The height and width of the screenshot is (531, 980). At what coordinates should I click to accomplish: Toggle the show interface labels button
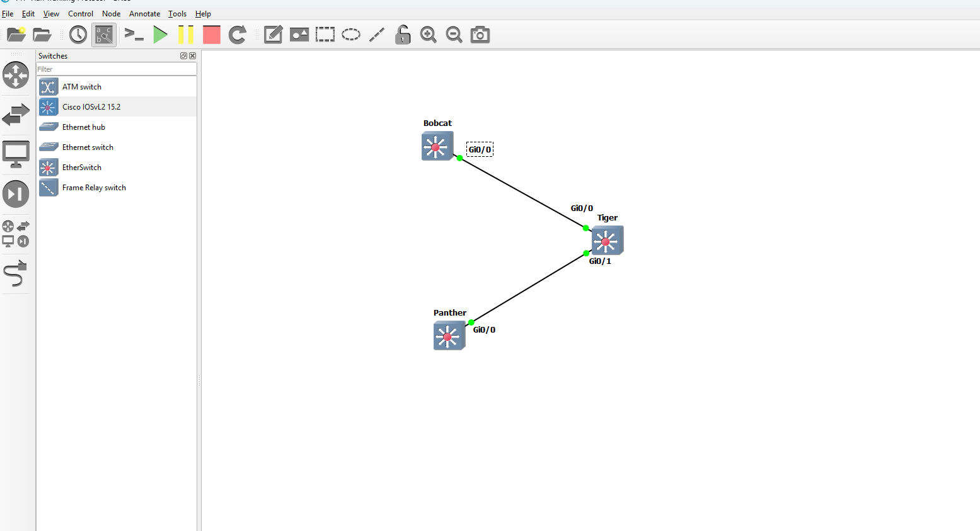[104, 35]
